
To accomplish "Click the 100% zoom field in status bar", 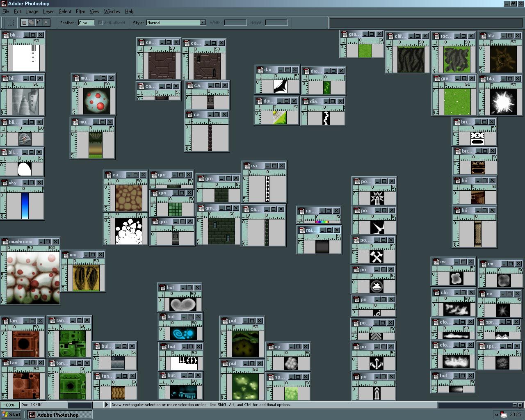I will click(9, 405).
